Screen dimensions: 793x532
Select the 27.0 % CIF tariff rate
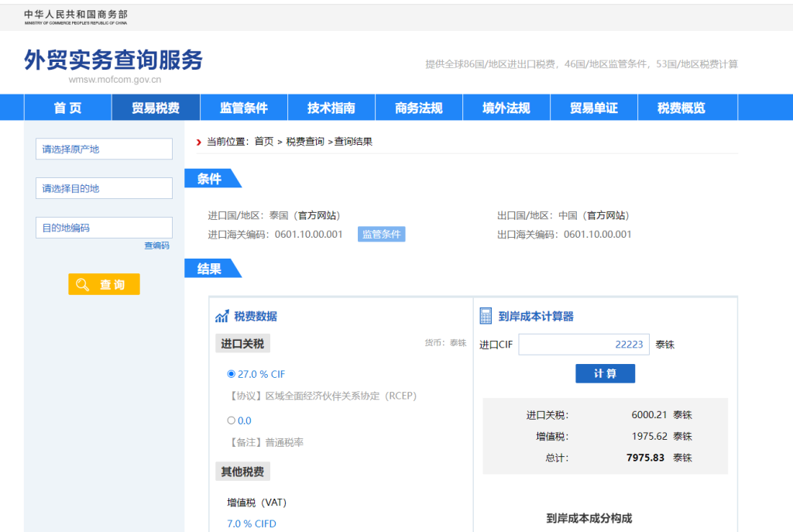click(x=231, y=374)
